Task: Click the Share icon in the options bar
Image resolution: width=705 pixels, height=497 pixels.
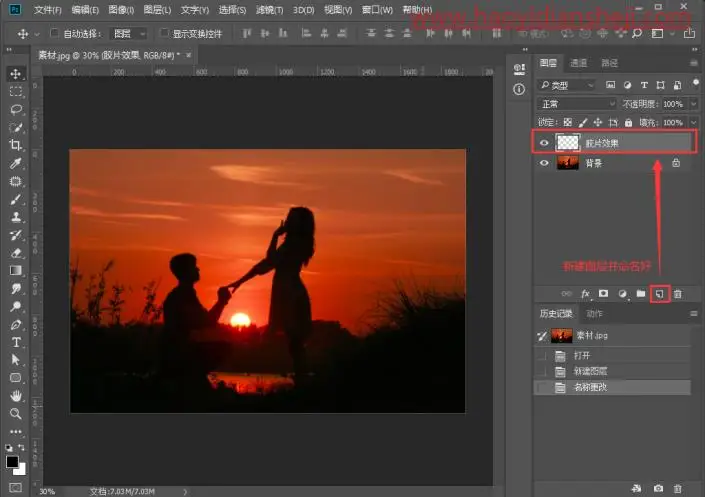Action: point(689,33)
